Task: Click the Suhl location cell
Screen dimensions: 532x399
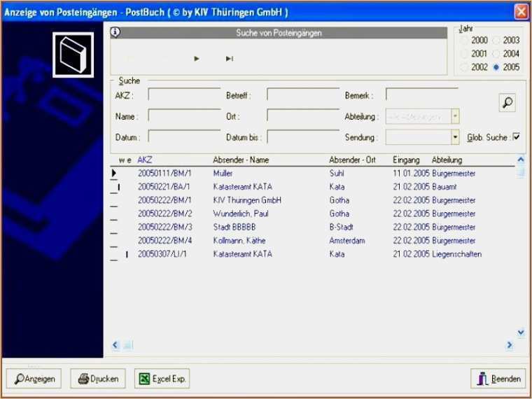Action: 337,174
